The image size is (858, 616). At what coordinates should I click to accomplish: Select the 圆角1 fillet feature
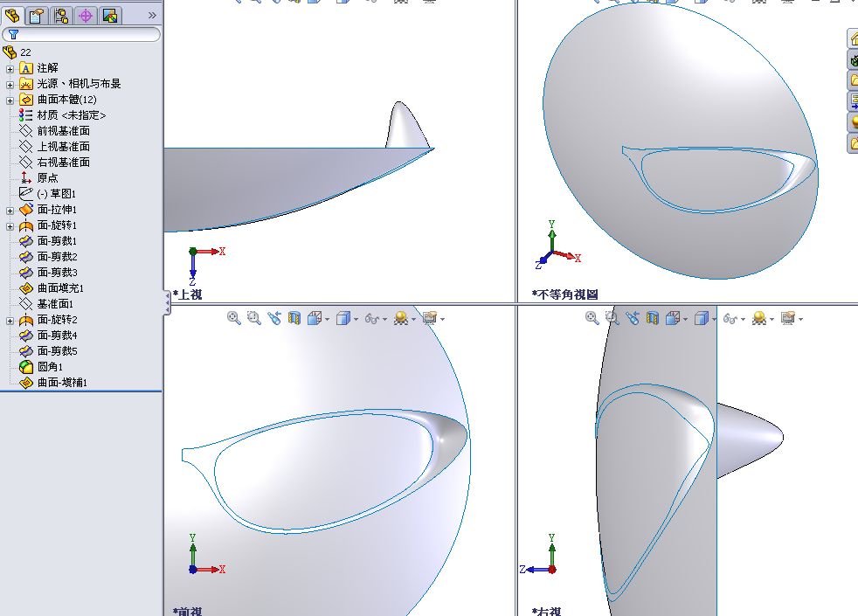[41, 366]
